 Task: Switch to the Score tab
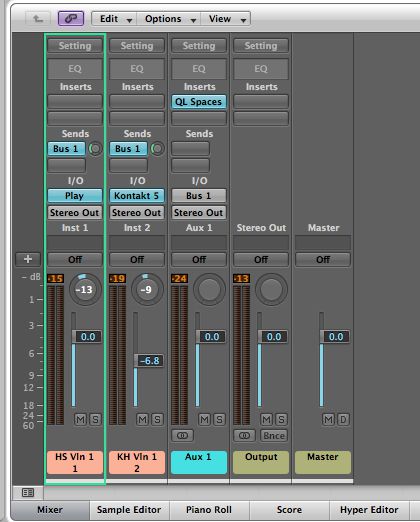pyautogui.click(x=289, y=510)
